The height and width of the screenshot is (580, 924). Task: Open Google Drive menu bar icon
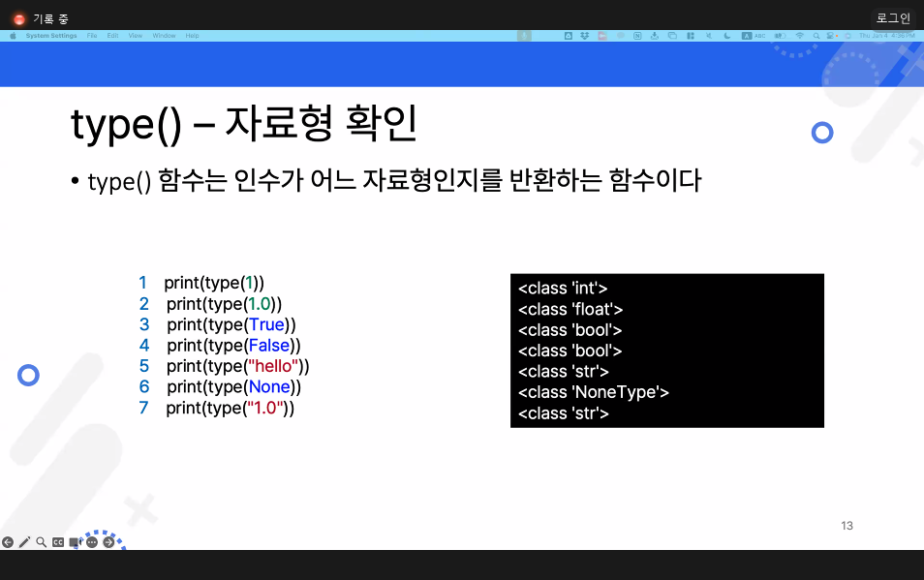569,36
